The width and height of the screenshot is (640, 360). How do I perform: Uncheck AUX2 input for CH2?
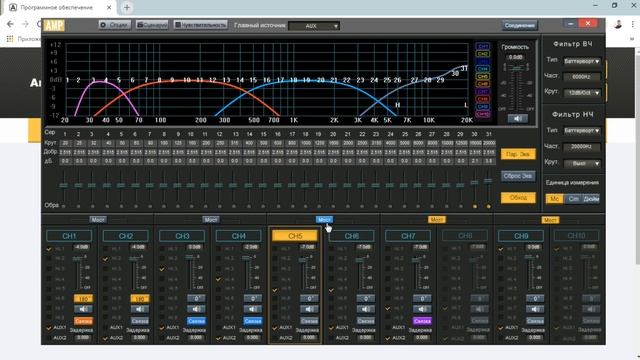click(105, 338)
